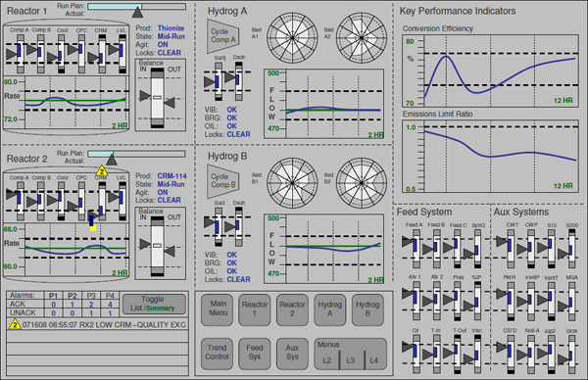Select S200 gauge in Aux Systems
Viewport: 588px width, 380px height.
(571, 249)
